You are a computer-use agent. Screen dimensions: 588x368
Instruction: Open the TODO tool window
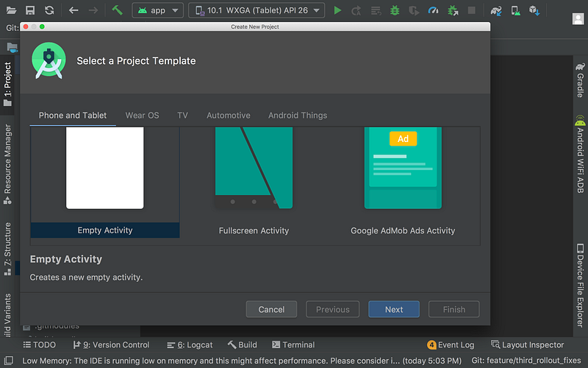40,344
